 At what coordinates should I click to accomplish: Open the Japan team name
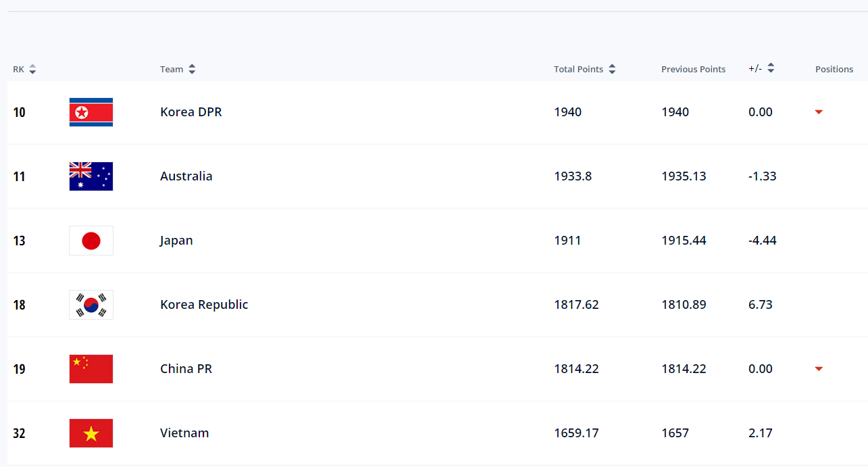pyautogui.click(x=176, y=241)
